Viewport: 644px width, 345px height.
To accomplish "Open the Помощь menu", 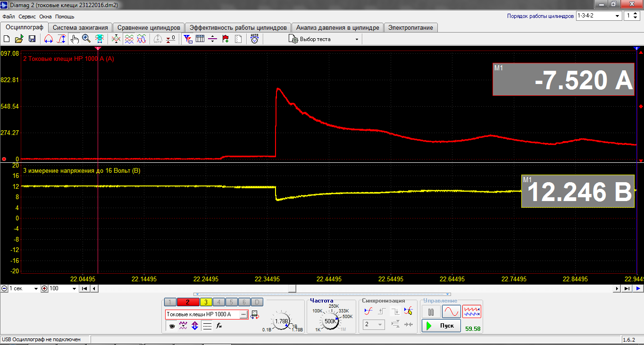I will pyautogui.click(x=65, y=17).
